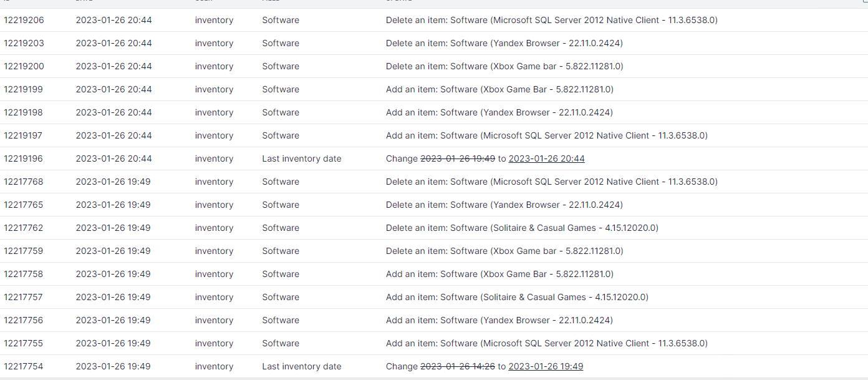The height and width of the screenshot is (380, 868).
Task: Select ID 12217756
Action: coord(24,320)
